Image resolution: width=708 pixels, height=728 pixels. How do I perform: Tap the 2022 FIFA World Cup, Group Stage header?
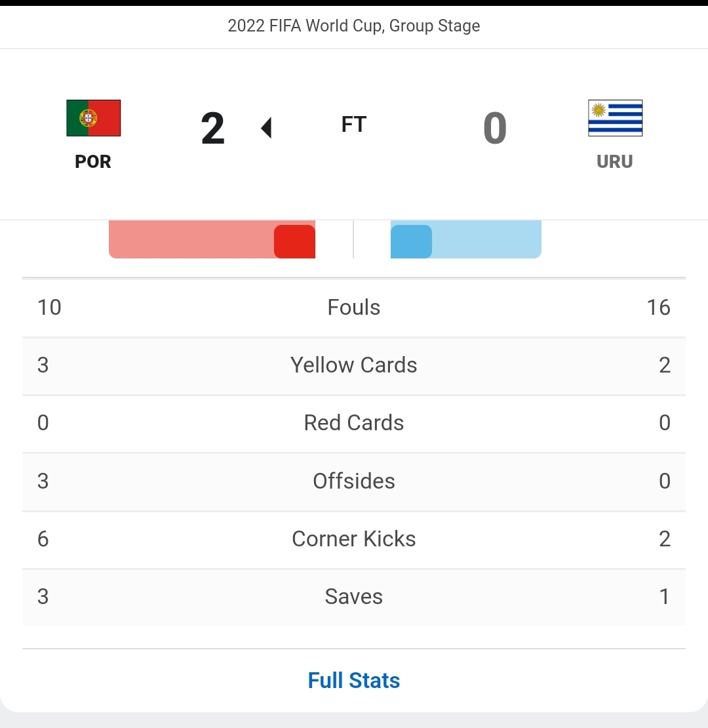pyautogui.click(x=354, y=26)
